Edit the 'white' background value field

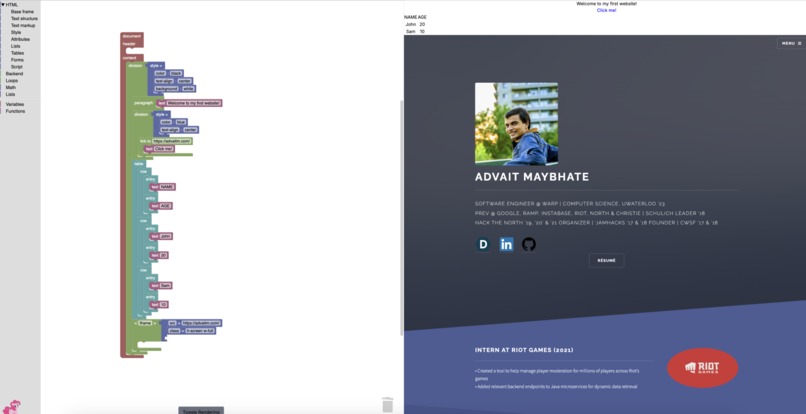[x=188, y=88]
